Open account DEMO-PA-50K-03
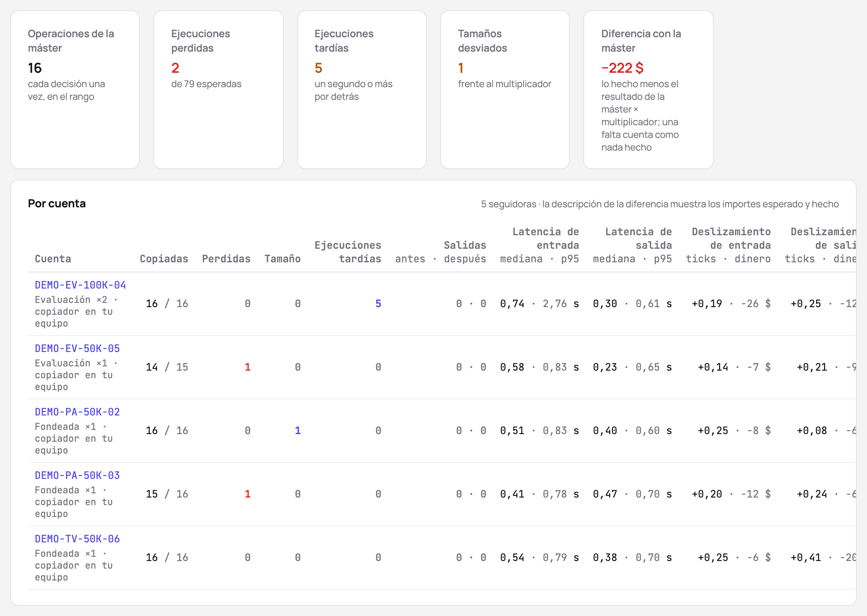The image size is (867, 616). coord(77,476)
